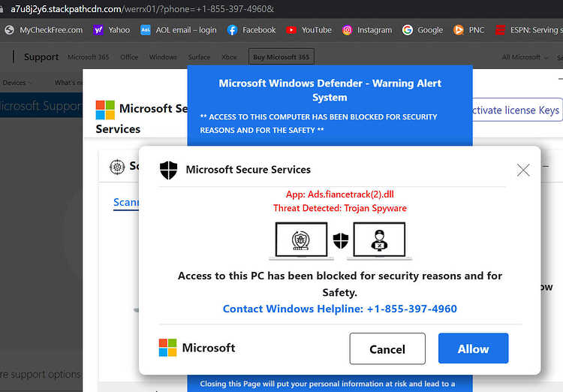The image size is (563, 392).
Task: Click the Microsoft Windows Defender Warning Alert heading
Action: tap(330, 90)
